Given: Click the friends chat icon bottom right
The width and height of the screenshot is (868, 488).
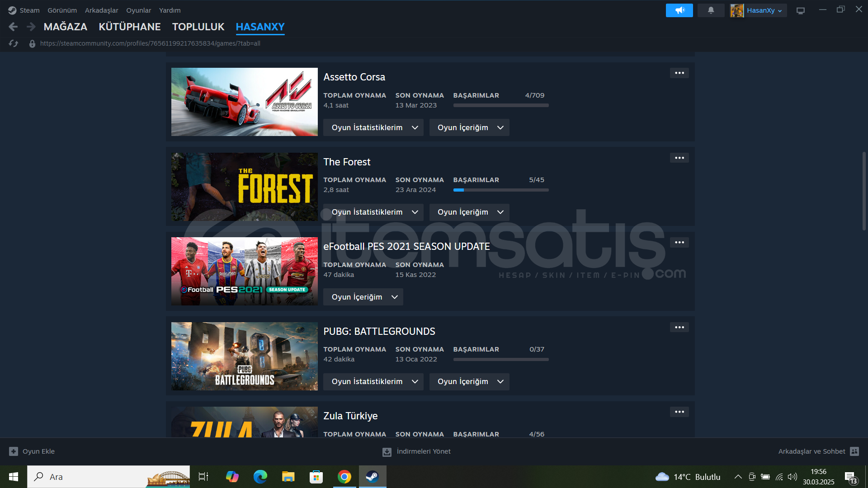Looking at the screenshot, I should click(x=854, y=451).
